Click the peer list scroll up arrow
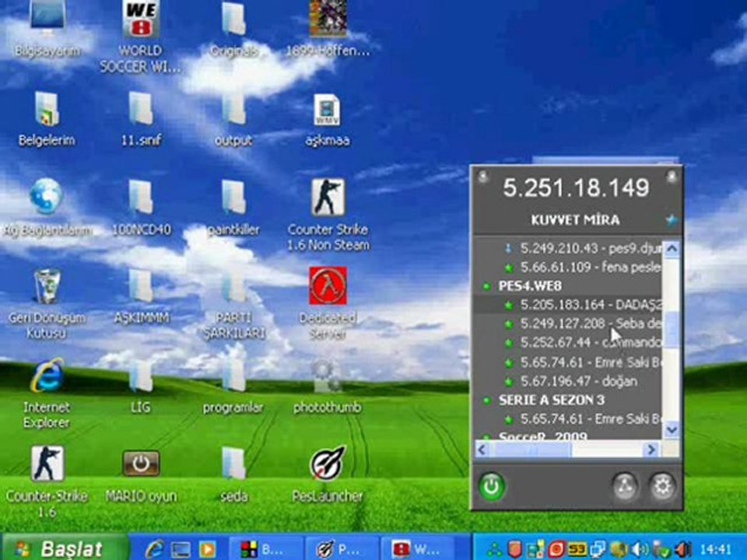Screen dimensions: 747x560 (x=672, y=248)
